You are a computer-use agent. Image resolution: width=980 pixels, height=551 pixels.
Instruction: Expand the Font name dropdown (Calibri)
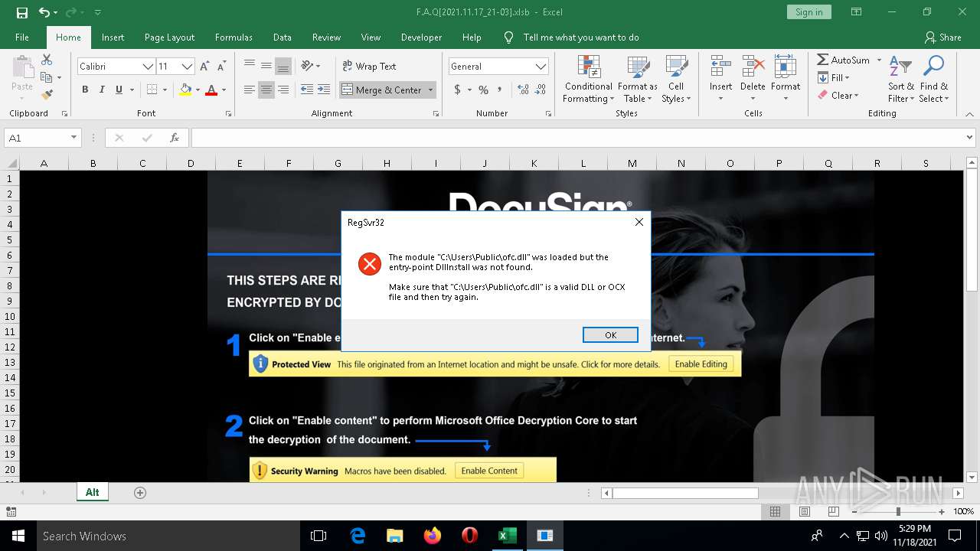148,67
